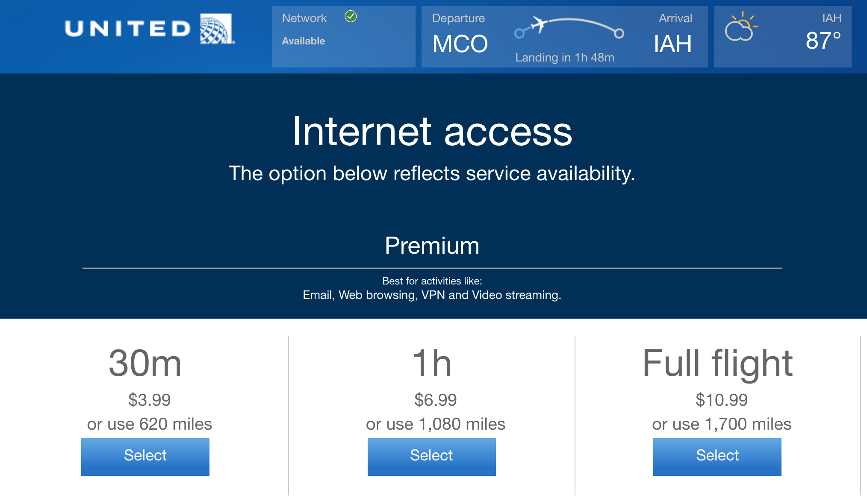This screenshot has height=504, width=867.
Task: Select the Full flight internet plan
Action: (x=717, y=457)
